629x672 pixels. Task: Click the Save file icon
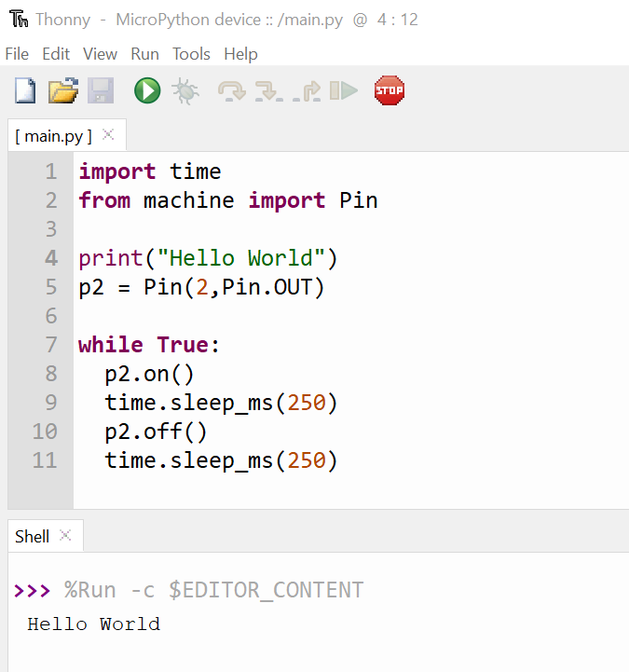101,90
